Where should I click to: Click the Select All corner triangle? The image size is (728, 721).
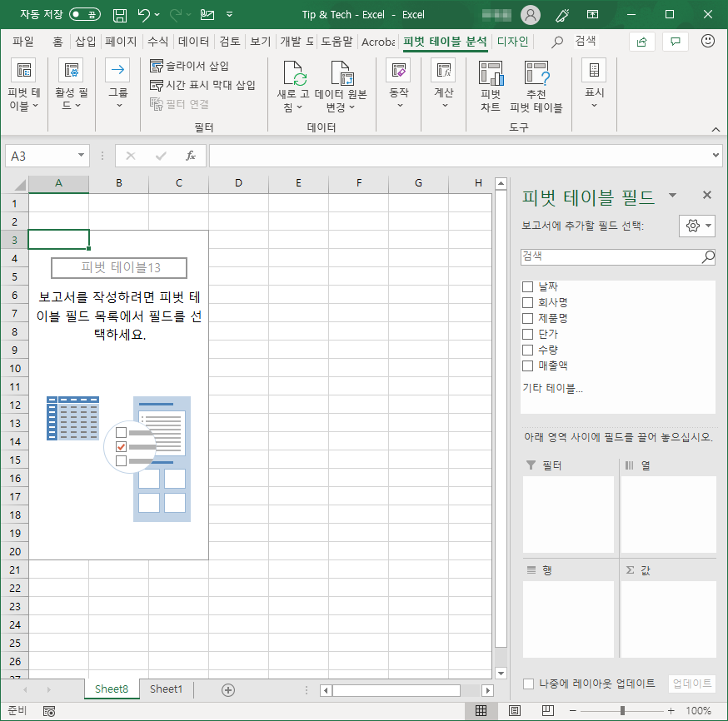tap(19, 185)
